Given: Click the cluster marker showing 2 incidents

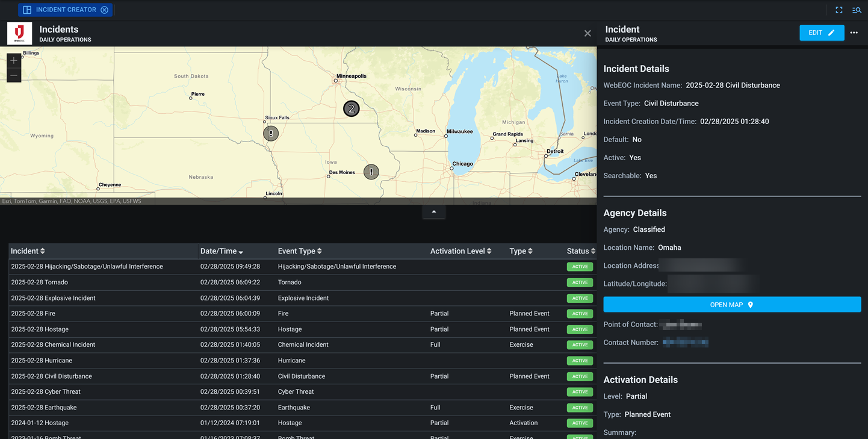Looking at the screenshot, I should coord(351,109).
